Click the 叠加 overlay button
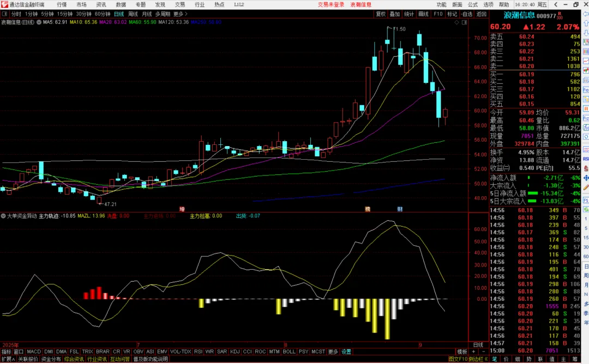Screen dimensions: 589x364 394,14
